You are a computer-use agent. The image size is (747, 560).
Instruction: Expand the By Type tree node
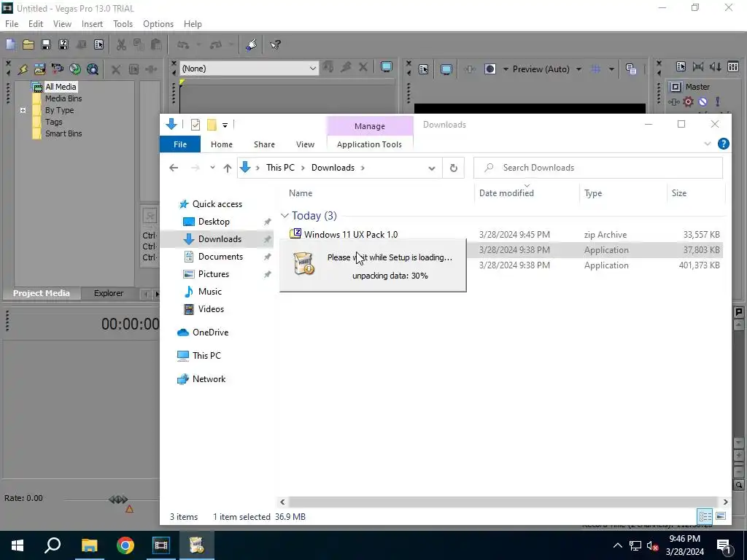[x=23, y=111]
